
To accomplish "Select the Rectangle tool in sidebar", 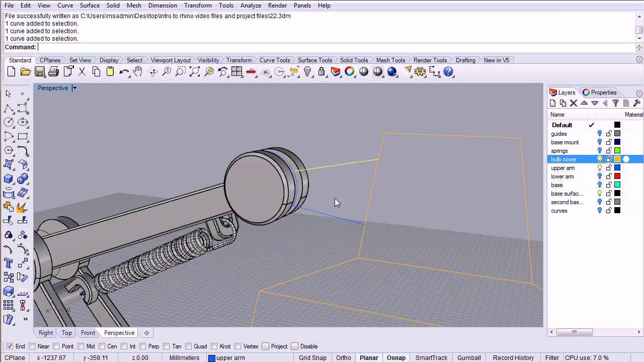I will 23,136.
